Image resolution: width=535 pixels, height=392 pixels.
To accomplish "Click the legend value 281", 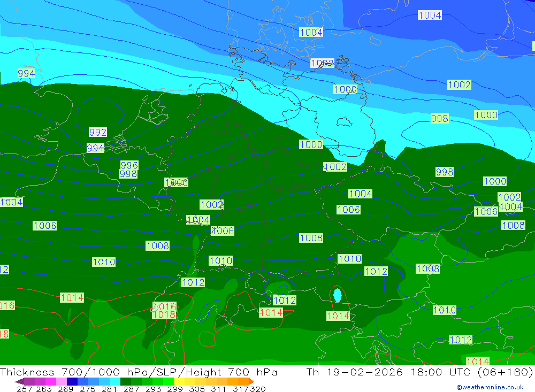I will click(x=109, y=389).
